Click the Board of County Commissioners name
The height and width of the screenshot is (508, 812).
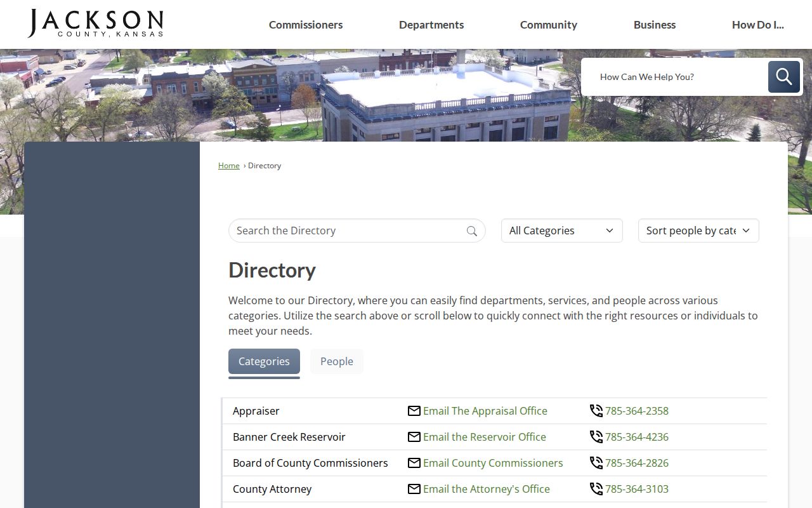[310, 463]
